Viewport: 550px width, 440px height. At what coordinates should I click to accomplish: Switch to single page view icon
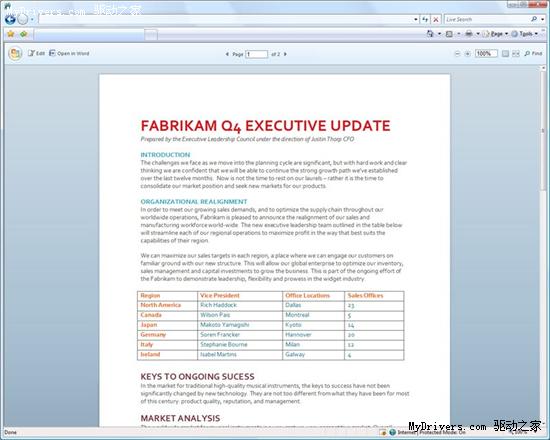pos(505,54)
